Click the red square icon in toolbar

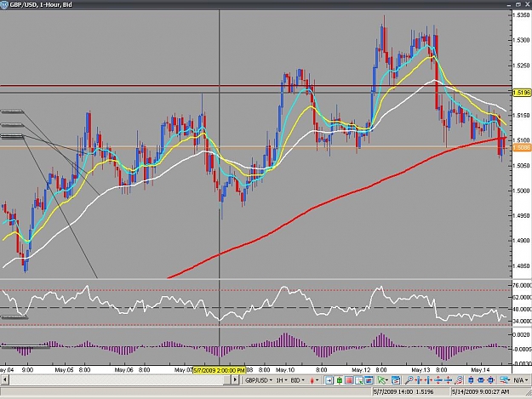click(x=349, y=380)
